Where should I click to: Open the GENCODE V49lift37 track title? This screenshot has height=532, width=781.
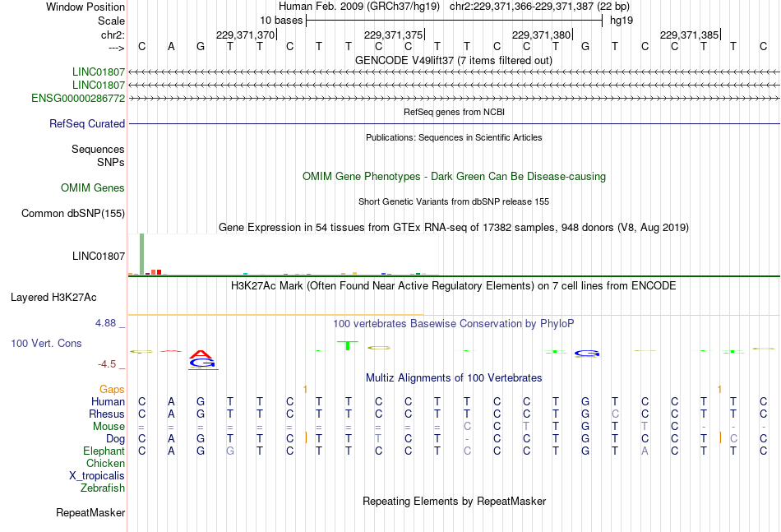click(x=454, y=61)
